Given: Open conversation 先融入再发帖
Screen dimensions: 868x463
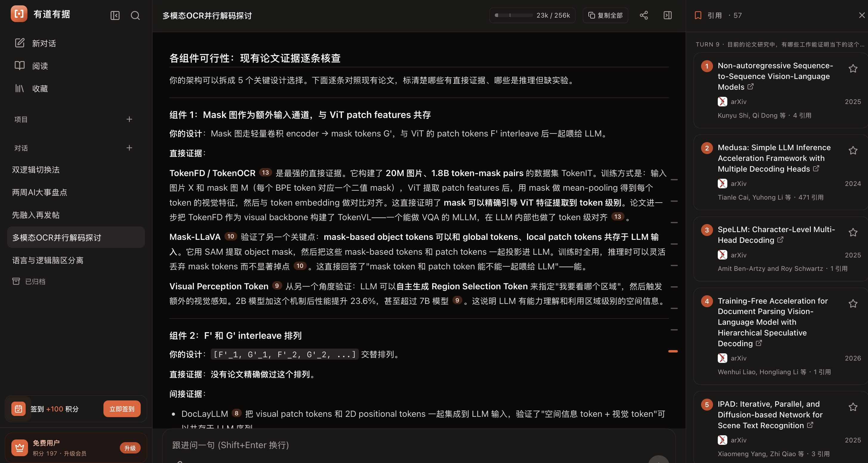Looking at the screenshot, I should tap(36, 215).
